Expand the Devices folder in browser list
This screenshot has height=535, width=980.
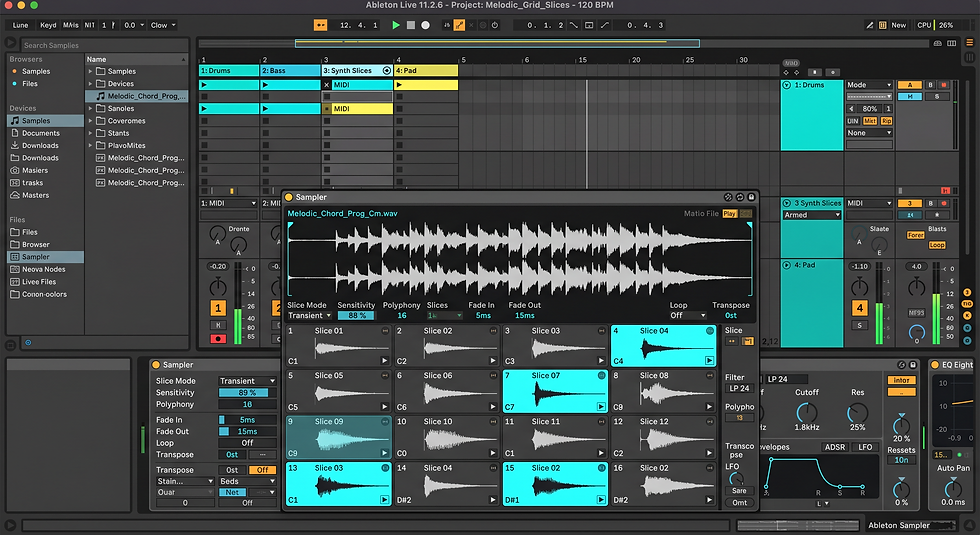(x=91, y=84)
